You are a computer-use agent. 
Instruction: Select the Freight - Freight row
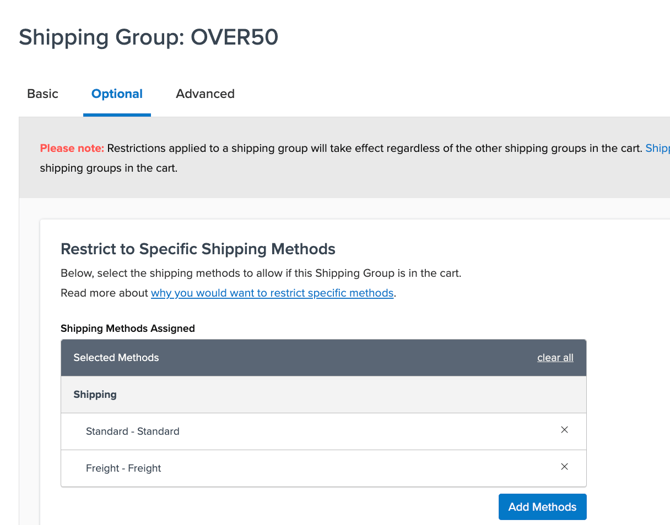click(x=123, y=468)
